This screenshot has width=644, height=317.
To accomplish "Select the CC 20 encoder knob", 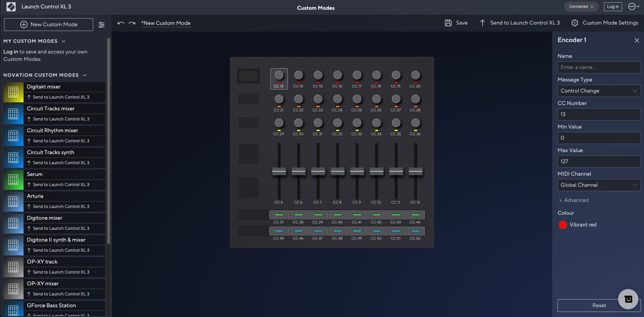I will pos(415,75).
